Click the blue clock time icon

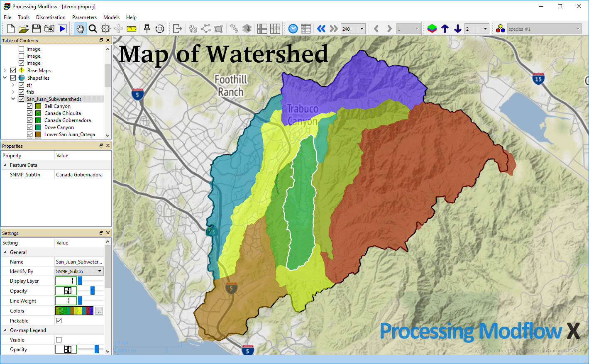click(x=293, y=29)
